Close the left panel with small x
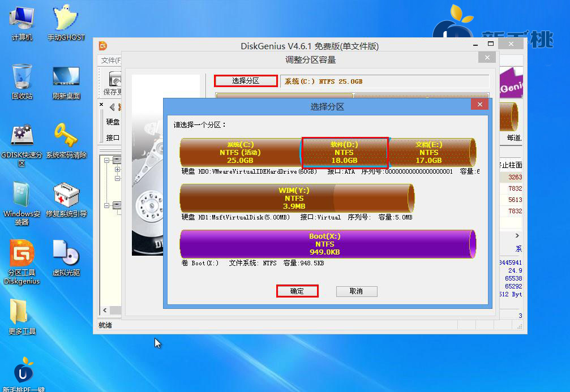 coord(101,105)
